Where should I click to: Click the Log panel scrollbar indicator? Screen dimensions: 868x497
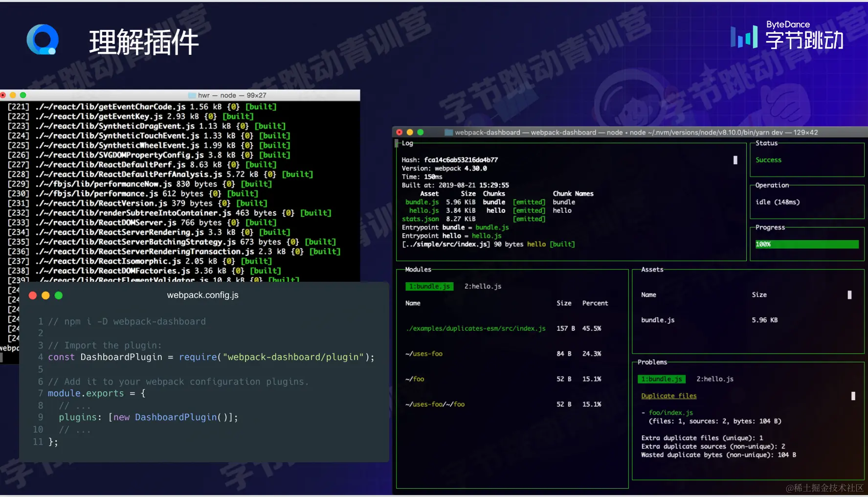pos(735,160)
